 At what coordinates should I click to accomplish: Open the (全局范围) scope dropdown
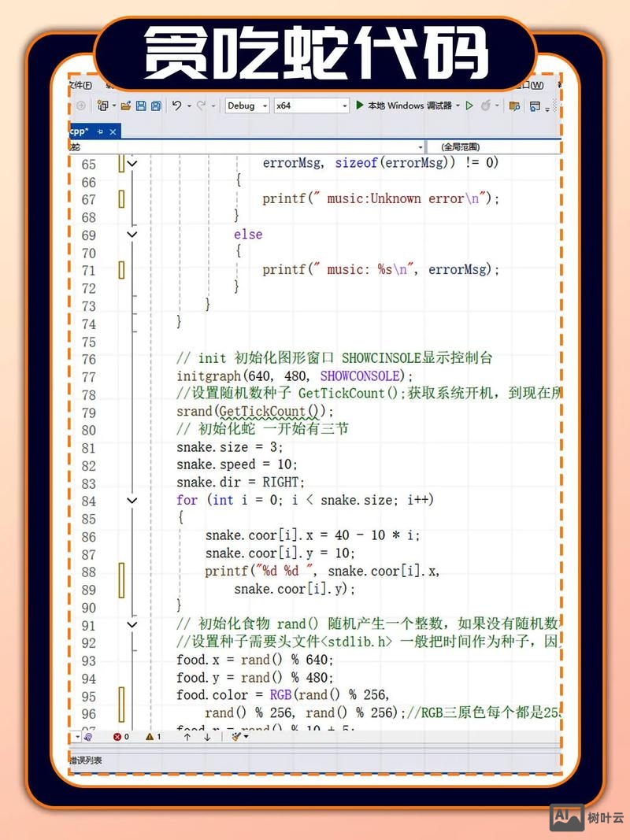(x=488, y=147)
